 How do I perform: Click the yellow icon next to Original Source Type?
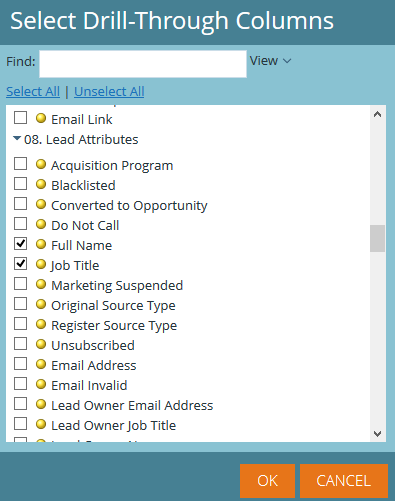[41, 304]
